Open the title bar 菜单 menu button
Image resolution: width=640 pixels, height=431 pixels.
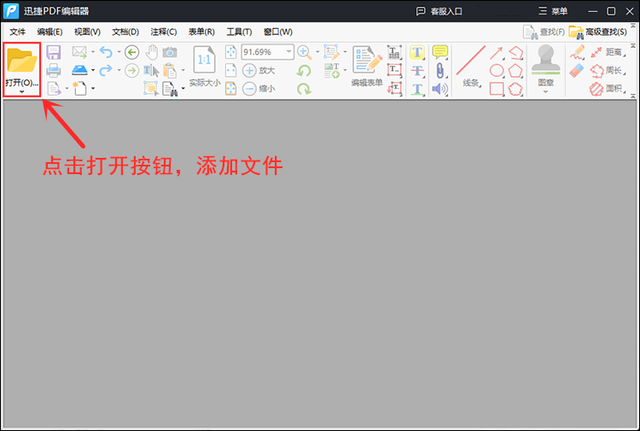click(553, 11)
